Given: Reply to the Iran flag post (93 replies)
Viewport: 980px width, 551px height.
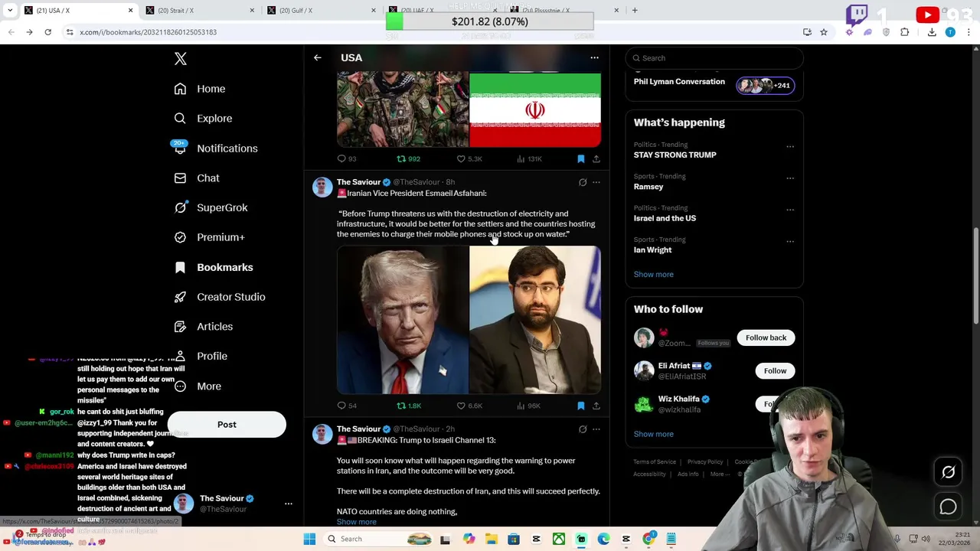Looking at the screenshot, I should pyautogui.click(x=347, y=159).
